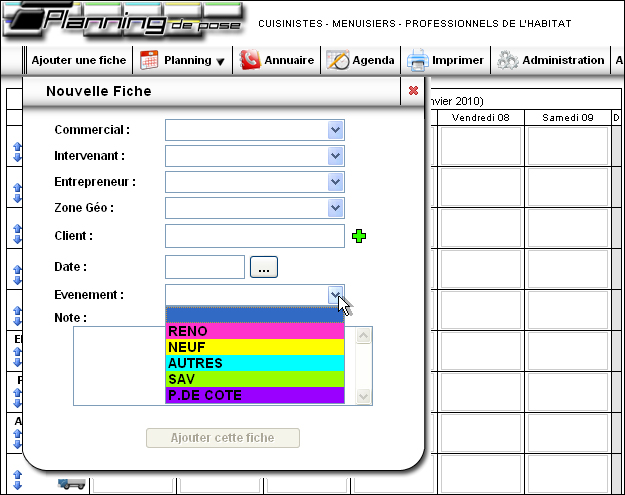Expand the Entrepreneur combo box
This screenshot has width=625, height=495.
(335, 182)
